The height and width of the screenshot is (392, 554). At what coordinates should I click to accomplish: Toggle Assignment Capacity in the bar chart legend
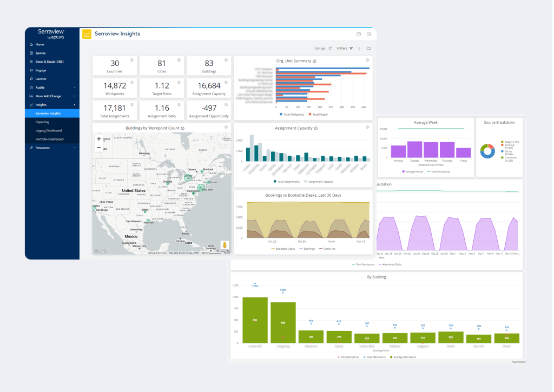click(x=320, y=182)
